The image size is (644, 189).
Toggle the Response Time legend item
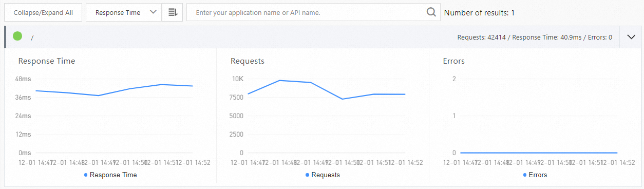coord(110,175)
